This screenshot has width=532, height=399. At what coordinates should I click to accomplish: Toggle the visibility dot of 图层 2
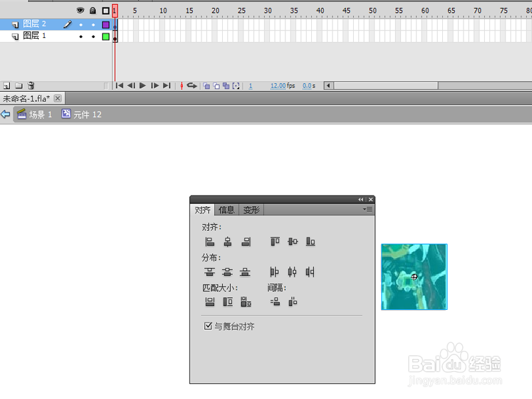tap(80, 25)
